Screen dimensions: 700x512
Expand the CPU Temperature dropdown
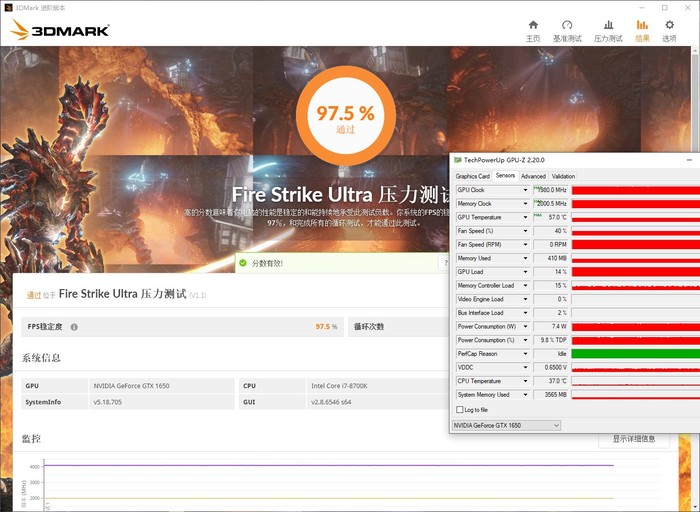tap(525, 381)
